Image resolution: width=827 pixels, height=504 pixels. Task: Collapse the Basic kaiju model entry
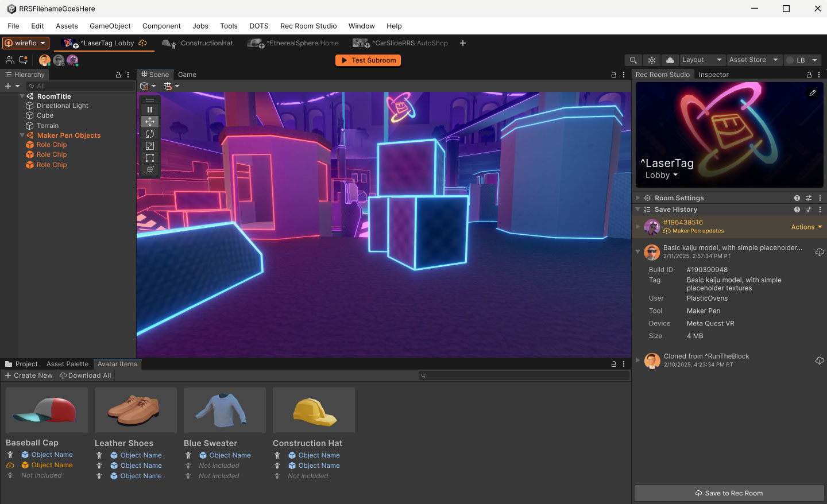637,251
